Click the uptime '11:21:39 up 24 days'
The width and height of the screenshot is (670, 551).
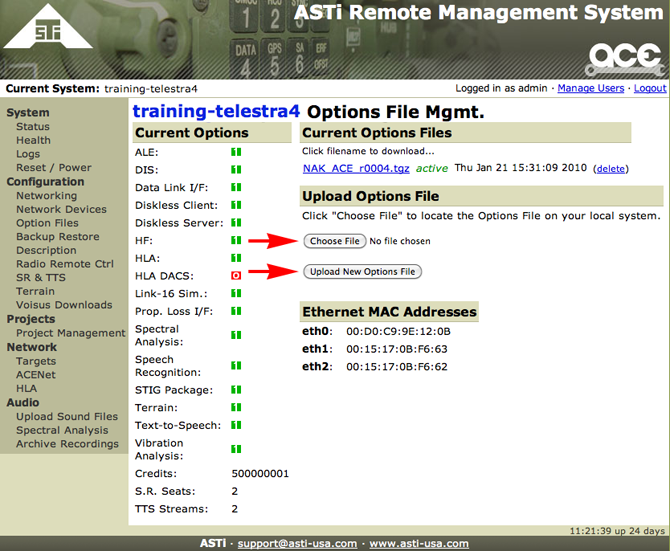(617, 531)
